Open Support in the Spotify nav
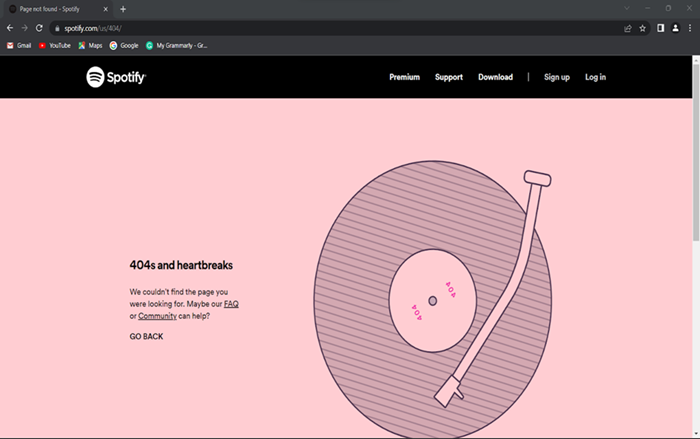 449,77
